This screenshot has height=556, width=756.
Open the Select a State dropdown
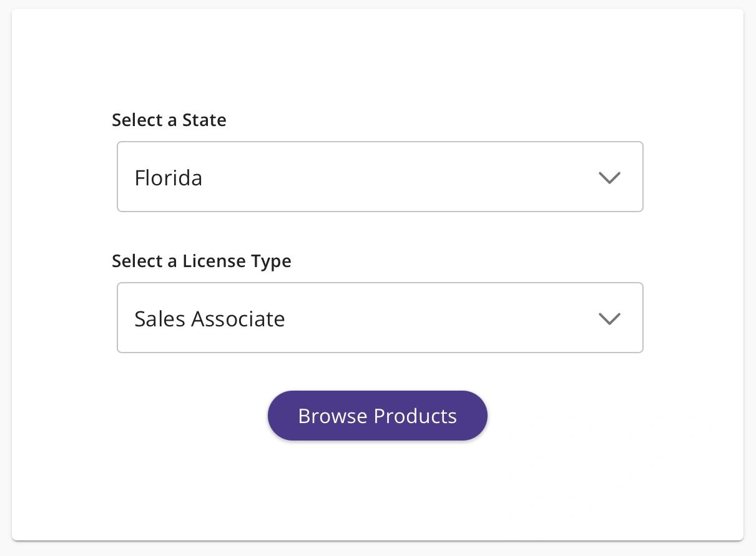380,177
